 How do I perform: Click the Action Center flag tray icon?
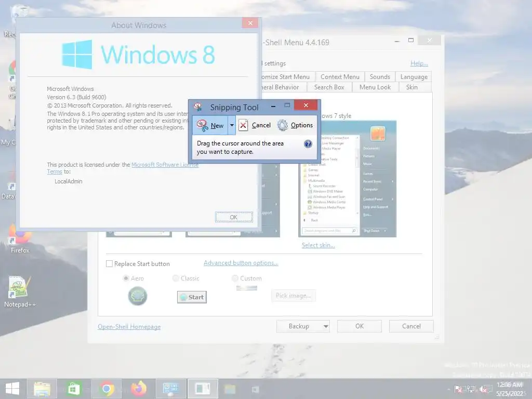[458, 389]
